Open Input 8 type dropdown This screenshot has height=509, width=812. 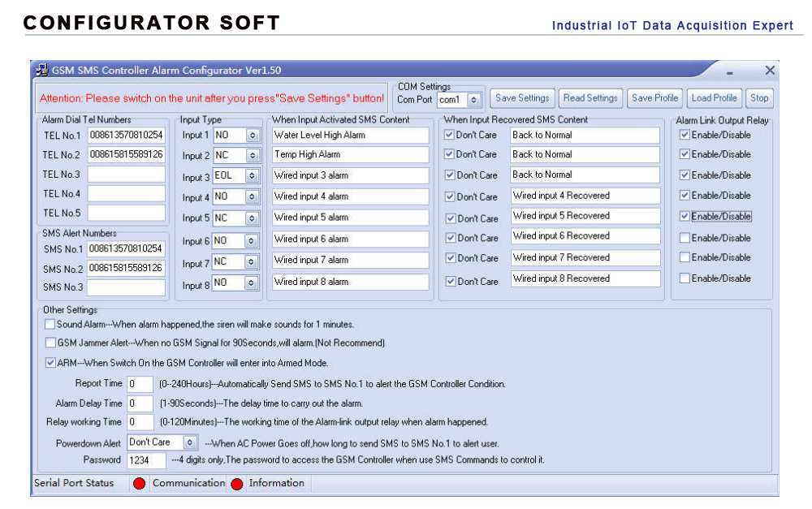(x=251, y=283)
